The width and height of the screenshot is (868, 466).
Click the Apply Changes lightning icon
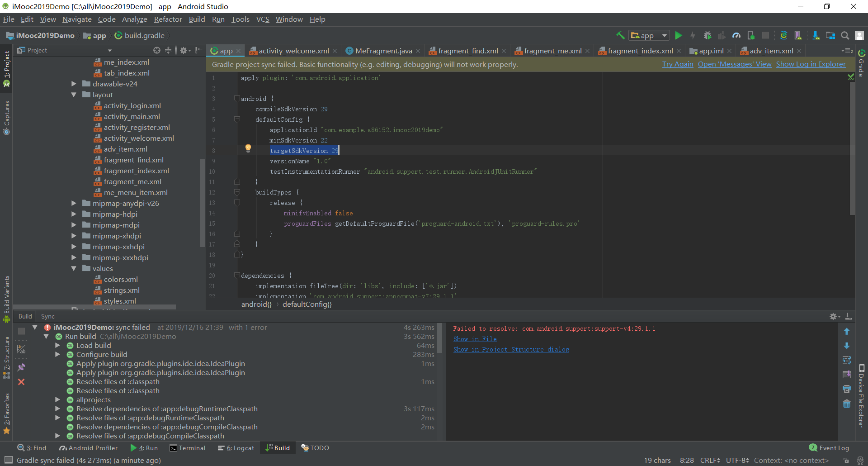coord(693,35)
